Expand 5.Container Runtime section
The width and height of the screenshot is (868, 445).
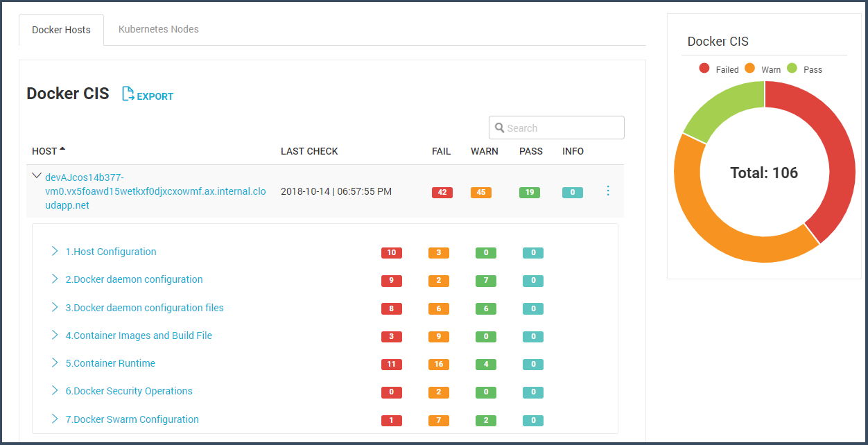pos(55,363)
